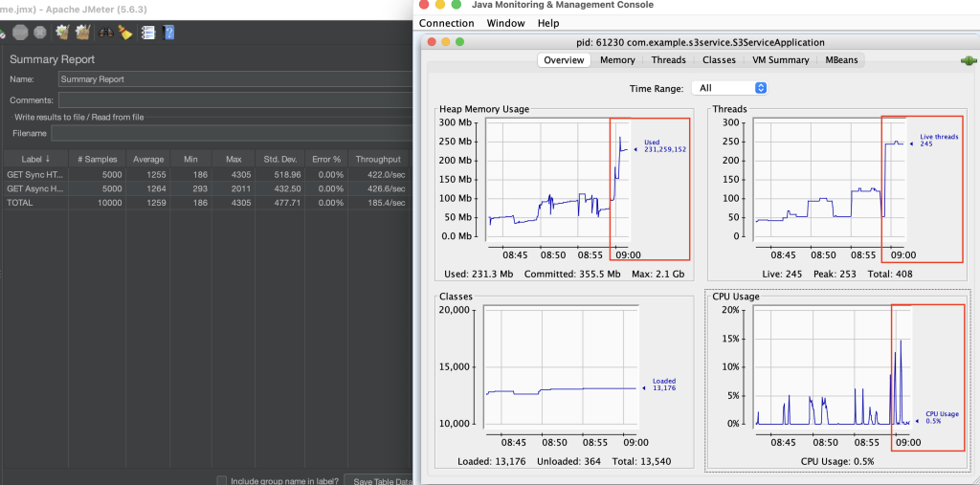The image size is (980, 485).
Task: Click Throughput value 185.4/sec
Action: point(389,203)
